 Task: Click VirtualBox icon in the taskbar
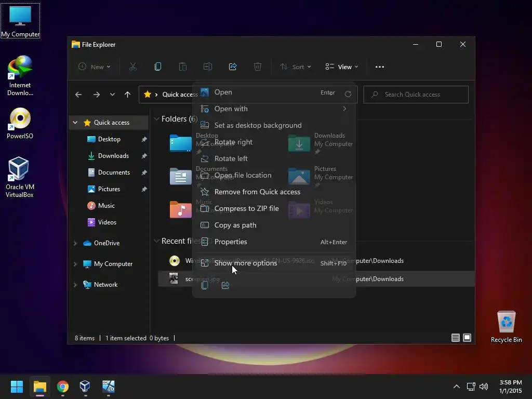tap(85, 387)
